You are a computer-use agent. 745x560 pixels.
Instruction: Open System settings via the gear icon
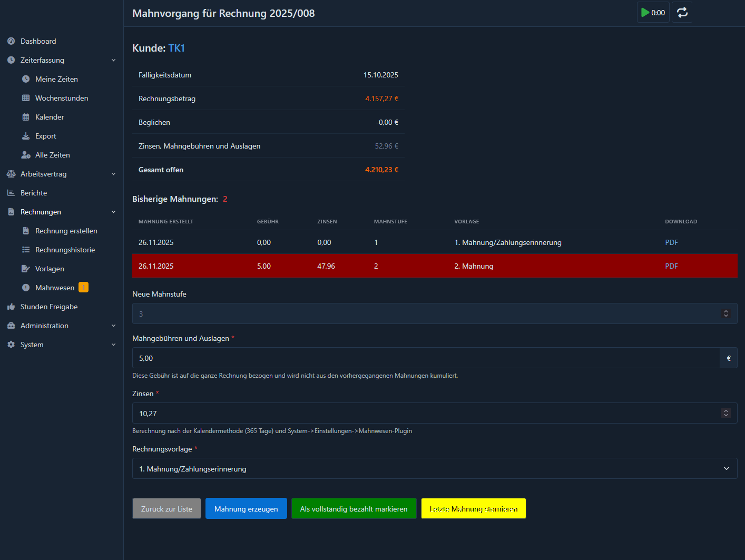click(10, 344)
